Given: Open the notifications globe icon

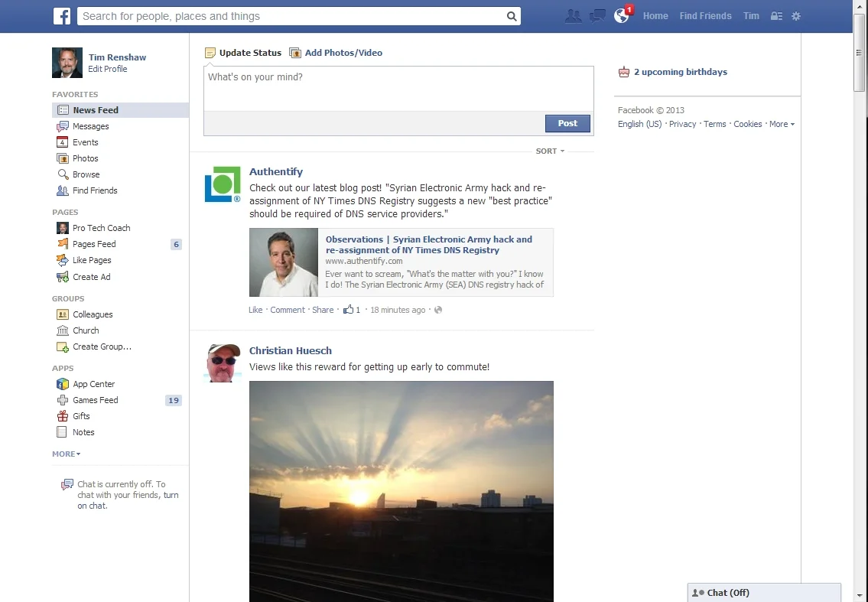Looking at the screenshot, I should pos(622,16).
